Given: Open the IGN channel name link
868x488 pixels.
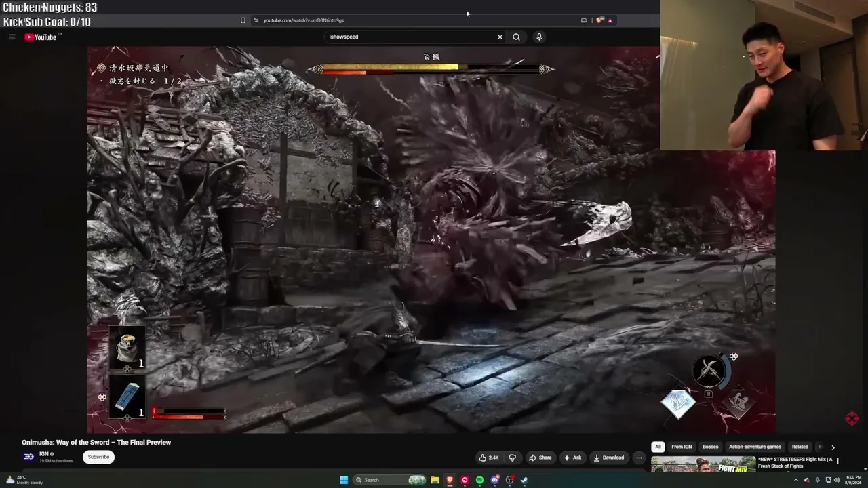Looking at the screenshot, I should (x=44, y=454).
